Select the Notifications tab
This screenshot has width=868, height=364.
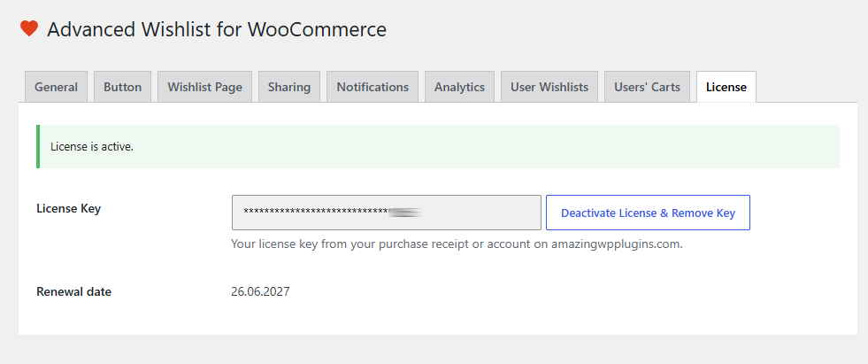[373, 87]
